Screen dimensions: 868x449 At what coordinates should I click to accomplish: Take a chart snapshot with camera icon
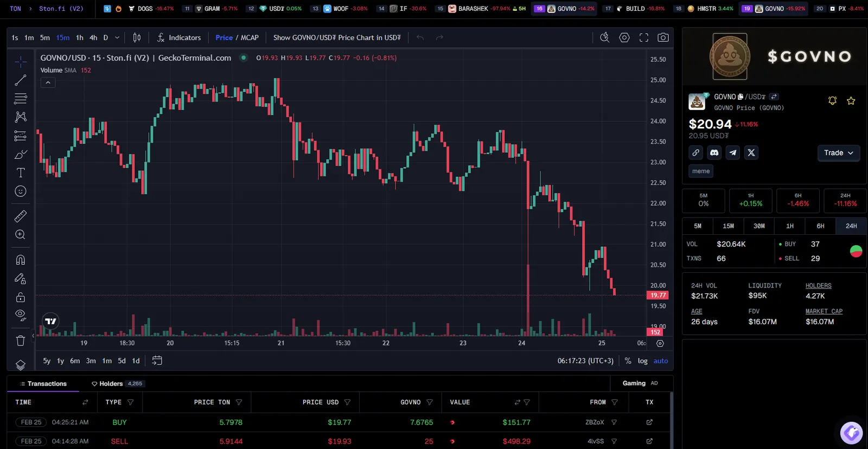click(x=663, y=37)
